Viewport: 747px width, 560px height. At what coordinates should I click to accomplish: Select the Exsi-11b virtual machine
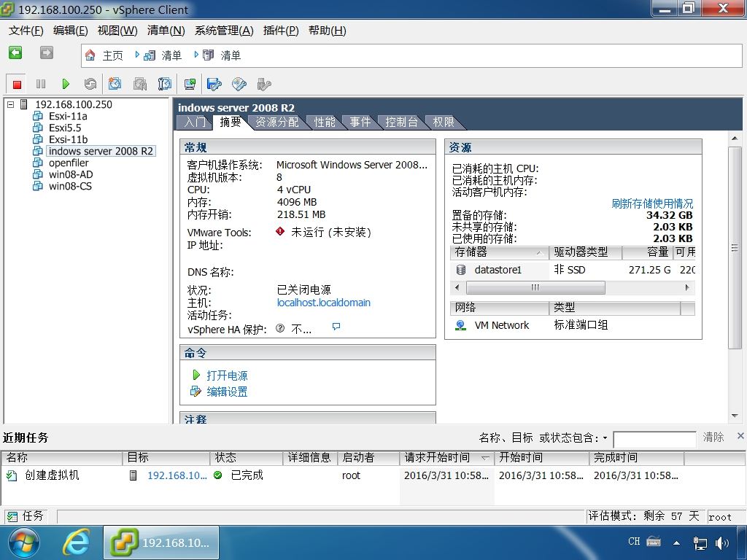[68, 139]
